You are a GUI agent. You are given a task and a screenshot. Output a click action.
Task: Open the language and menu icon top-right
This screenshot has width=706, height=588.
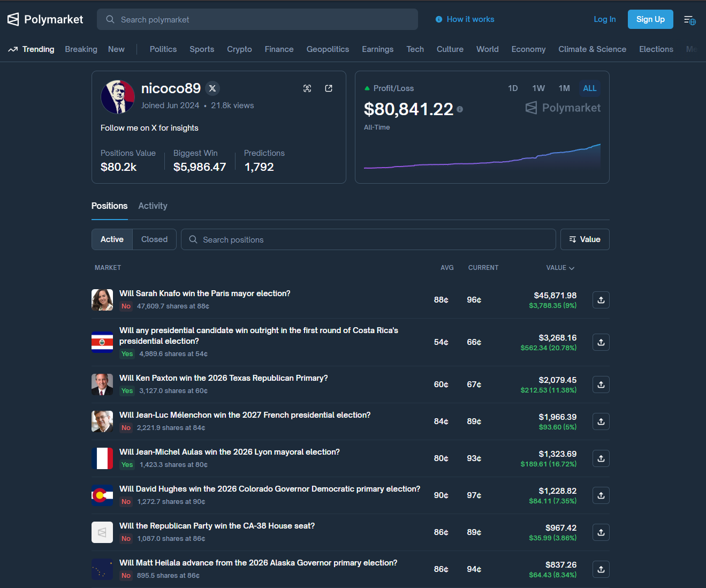(689, 20)
